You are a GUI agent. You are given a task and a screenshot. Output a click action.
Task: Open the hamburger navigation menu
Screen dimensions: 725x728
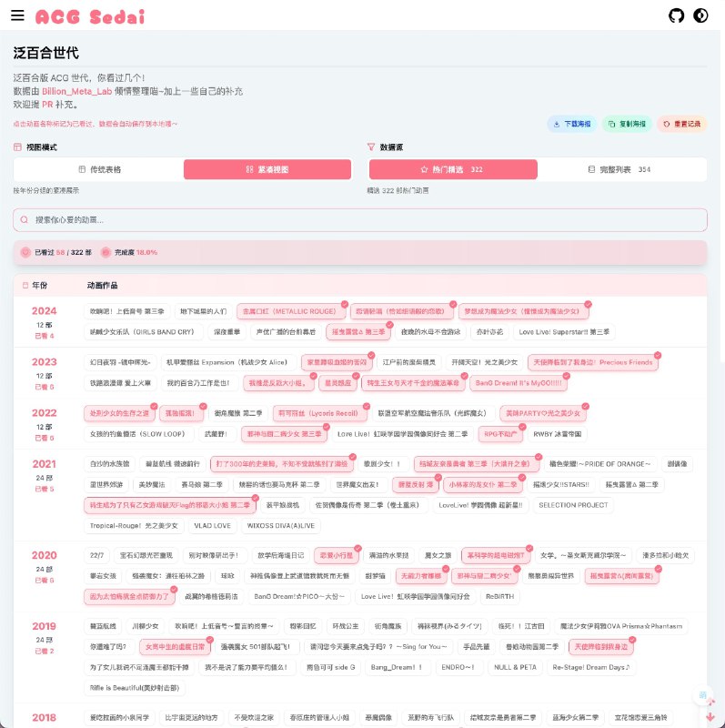pos(17,15)
